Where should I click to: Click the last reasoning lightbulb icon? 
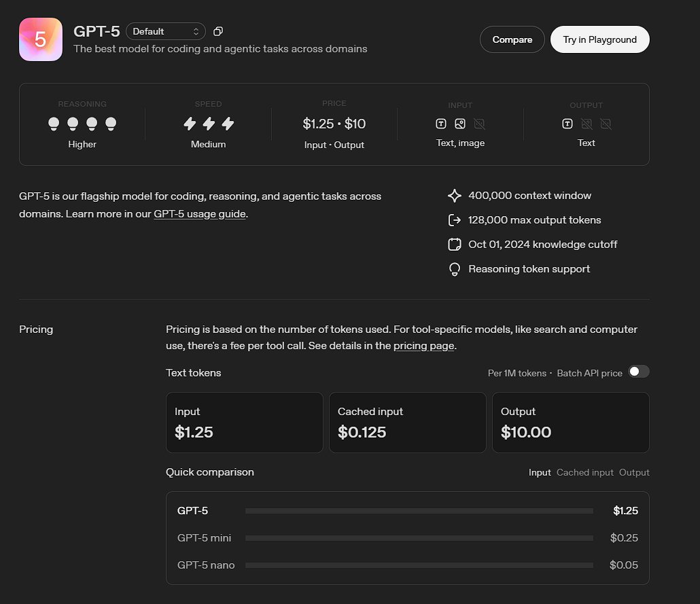[111, 124]
